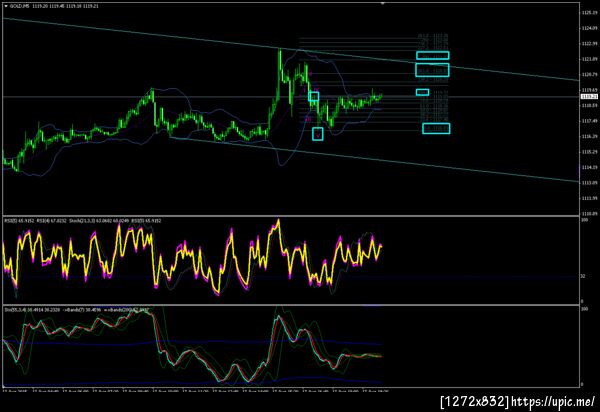Click price scale value 1117.49
Image resolution: width=600 pixels, height=412 pixels.
tap(589, 121)
